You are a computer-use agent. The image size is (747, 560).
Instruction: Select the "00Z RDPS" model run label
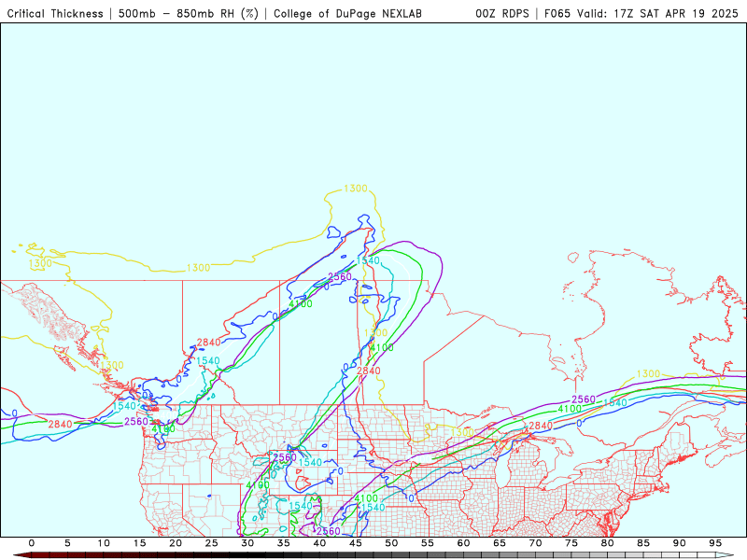click(502, 13)
